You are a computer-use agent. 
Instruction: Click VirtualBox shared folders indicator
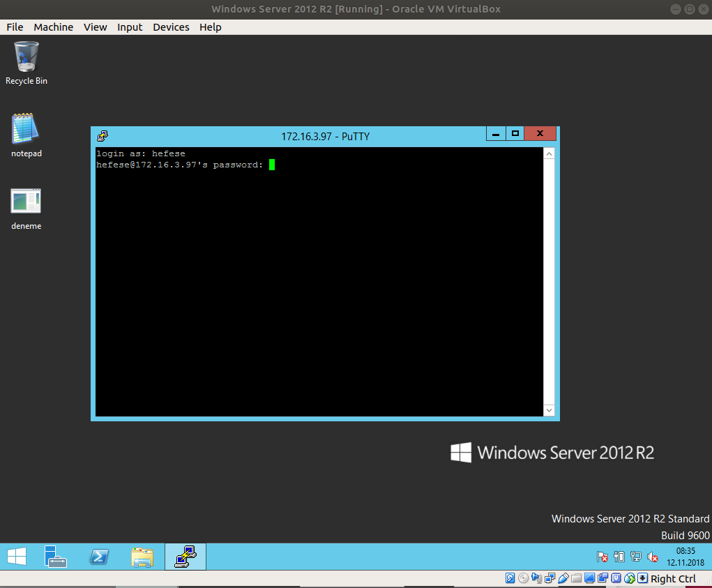[x=576, y=578]
